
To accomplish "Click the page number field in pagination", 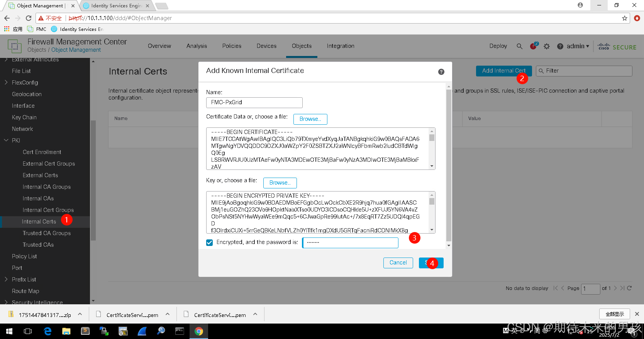I will (x=591, y=288).
